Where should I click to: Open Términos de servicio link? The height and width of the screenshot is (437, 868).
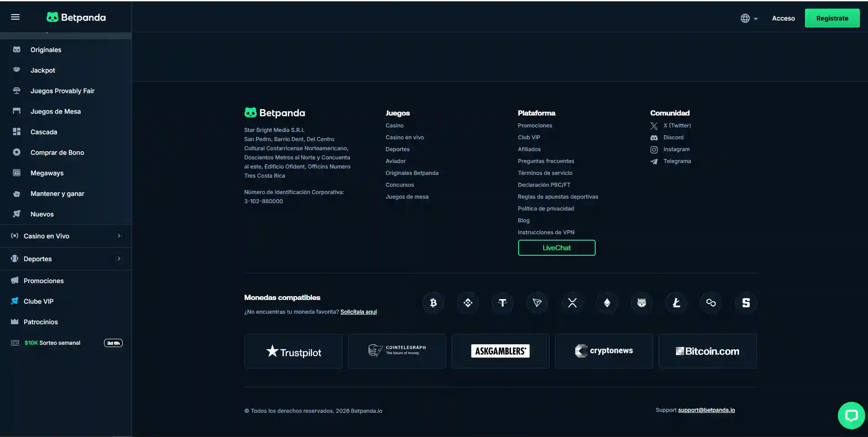[x=545, y=173]
